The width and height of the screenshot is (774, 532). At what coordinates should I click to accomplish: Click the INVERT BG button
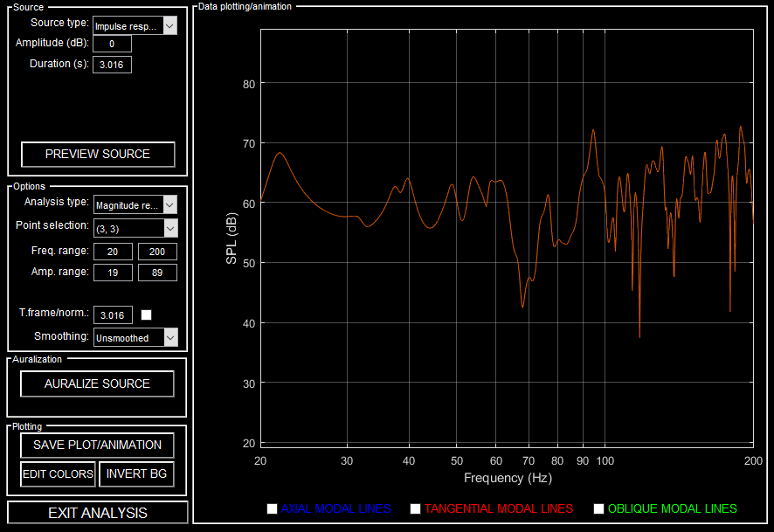tap(137, 474)
